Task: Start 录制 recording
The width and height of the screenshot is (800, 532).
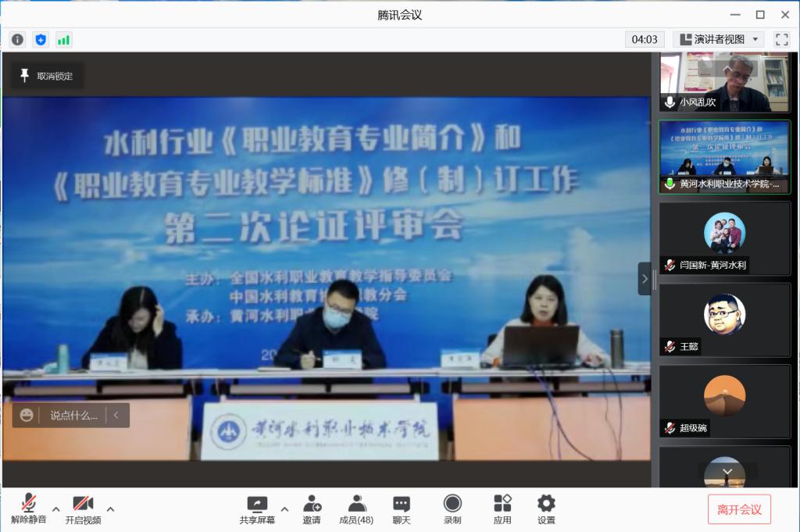Action: pyautogui.click(x=452, y=510)
